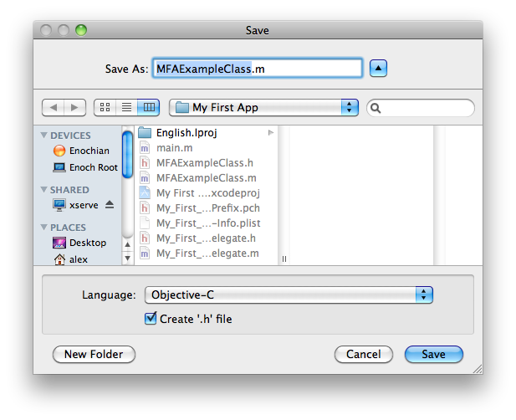516x420 pixels.
Task: Create a New Folder
Action: pyautogui.click(x=94, y=355)
